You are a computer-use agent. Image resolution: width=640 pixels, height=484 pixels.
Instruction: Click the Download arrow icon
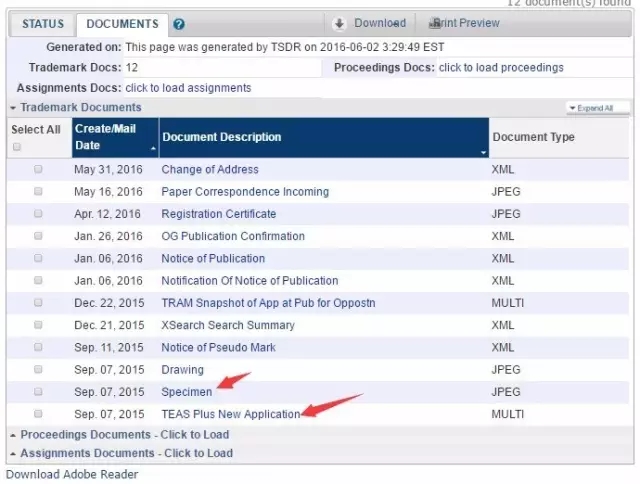point(339,23)
